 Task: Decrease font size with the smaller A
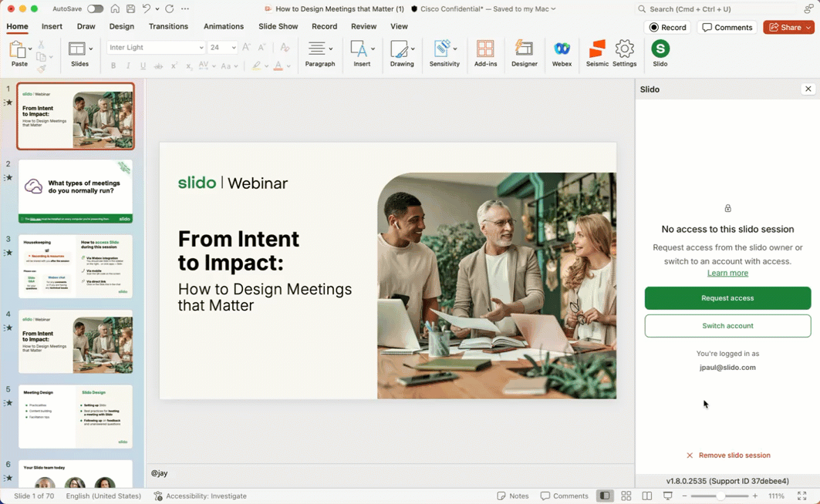[x=262, y=47]
